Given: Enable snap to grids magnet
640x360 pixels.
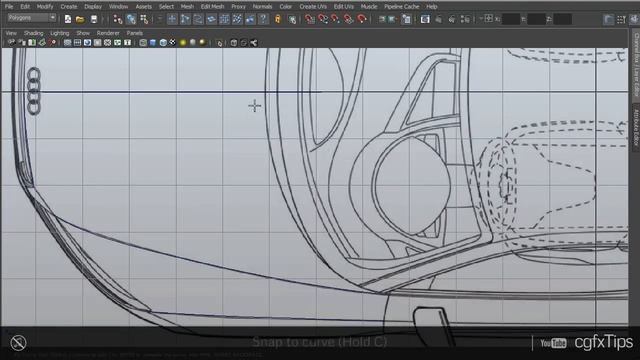Looking at the screenshot, I should pos(310,19).
